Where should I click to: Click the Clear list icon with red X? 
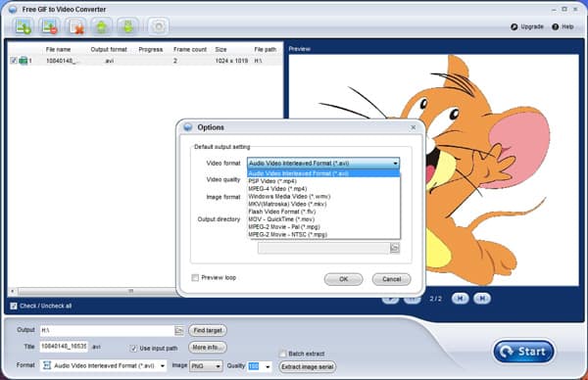75,26
